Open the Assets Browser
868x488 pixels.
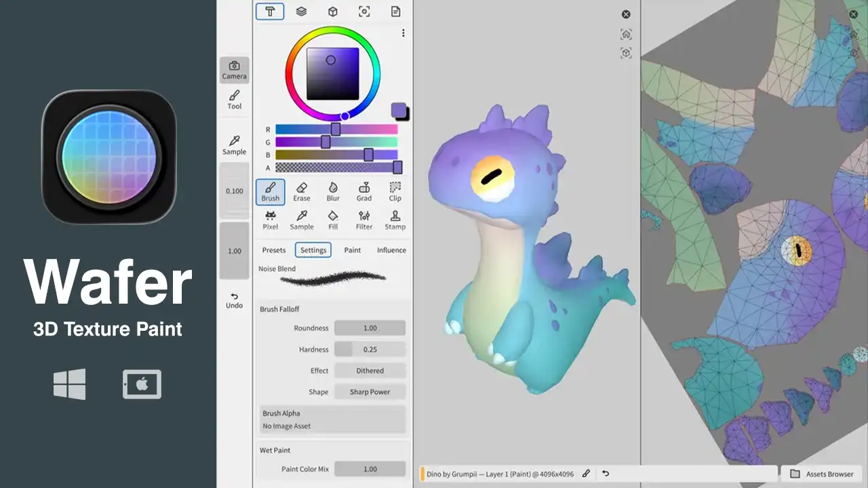(822, 474)
